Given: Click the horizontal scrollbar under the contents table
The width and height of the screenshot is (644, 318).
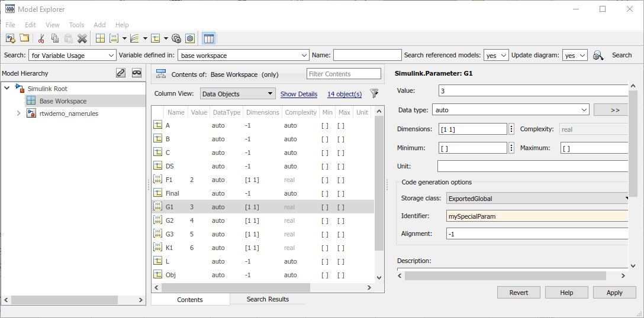Looking at the screenshot, I should [x=237, y=287].
